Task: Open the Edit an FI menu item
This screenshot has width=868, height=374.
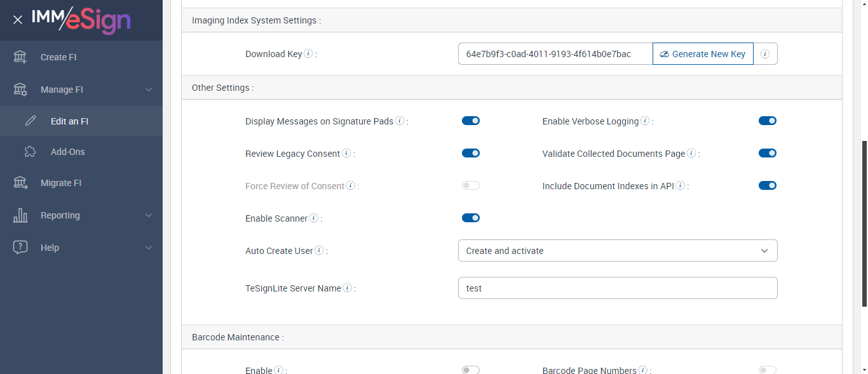Action: [x=69, y=121]
